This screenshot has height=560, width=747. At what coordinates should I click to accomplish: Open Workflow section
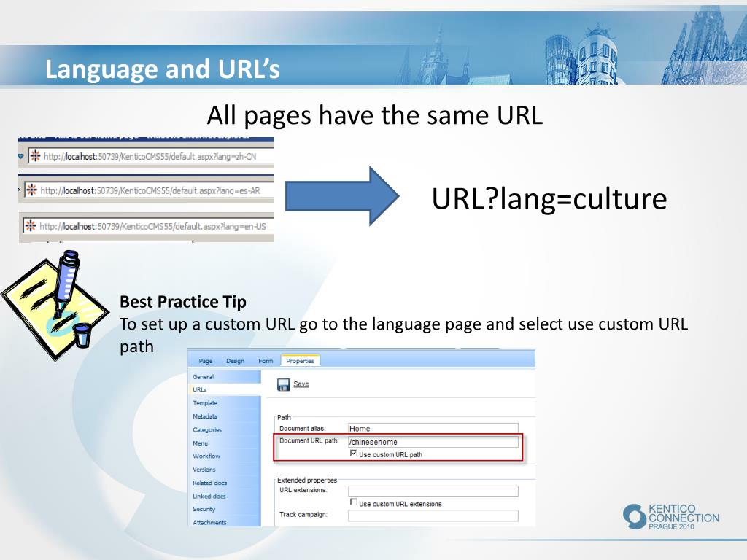click(x=206, y=456)
